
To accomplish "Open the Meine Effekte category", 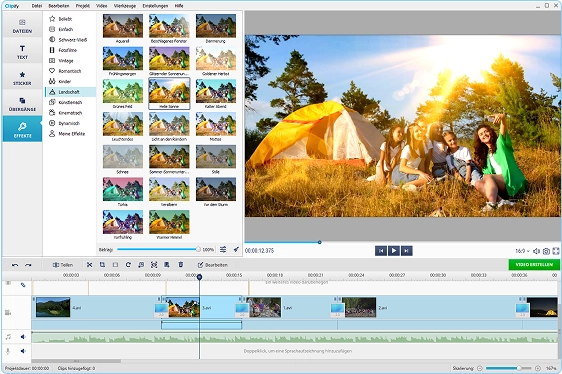I will tap(70, 134).
